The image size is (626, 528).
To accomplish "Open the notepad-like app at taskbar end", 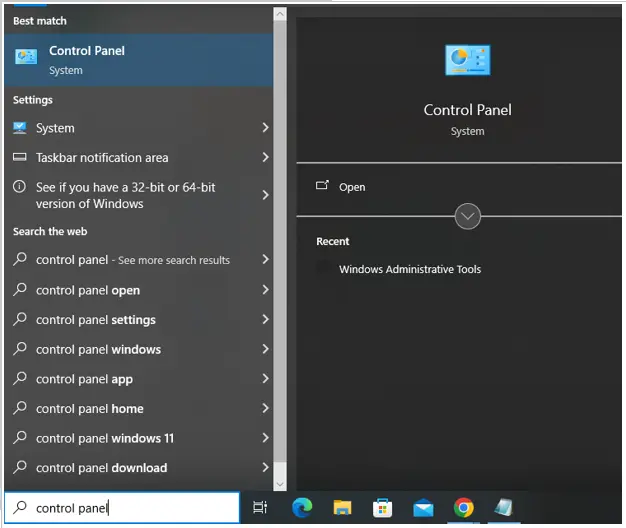I will click(504, 507).
